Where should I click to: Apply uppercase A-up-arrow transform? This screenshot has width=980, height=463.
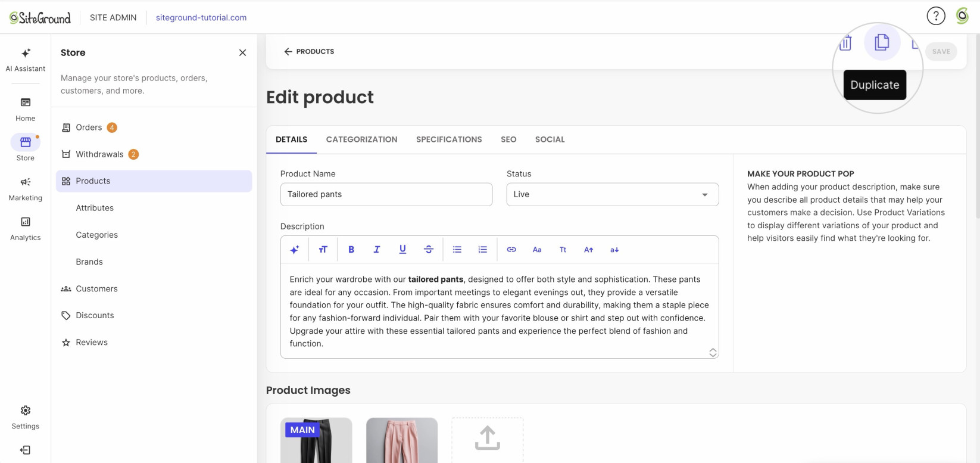[589, 250]
